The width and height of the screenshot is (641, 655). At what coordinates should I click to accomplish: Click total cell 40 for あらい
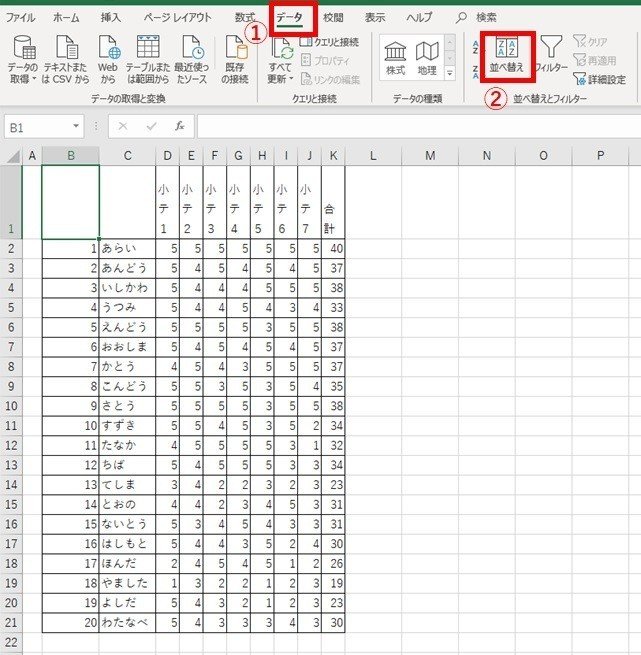(x=333, y=249)
